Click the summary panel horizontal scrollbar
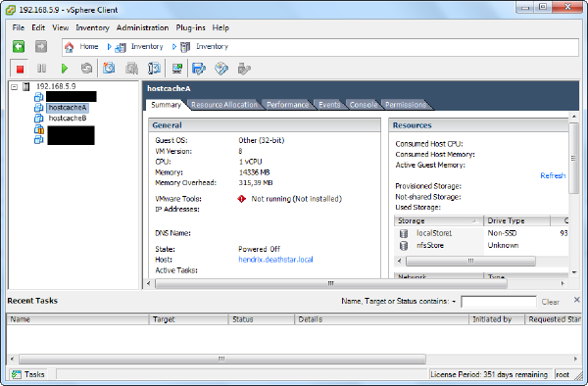Viewport: 588px width, 386px height. click(x=331, y=283)
